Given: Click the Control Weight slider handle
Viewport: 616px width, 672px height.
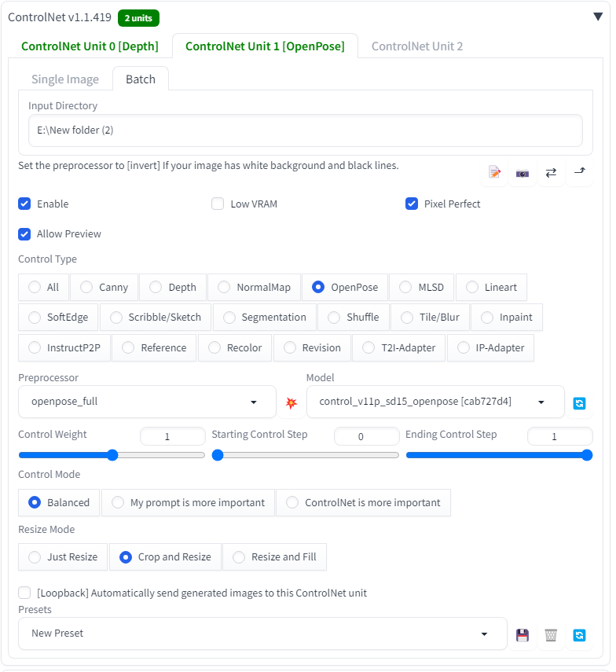Looking at the screenshot, I should 112,455.
